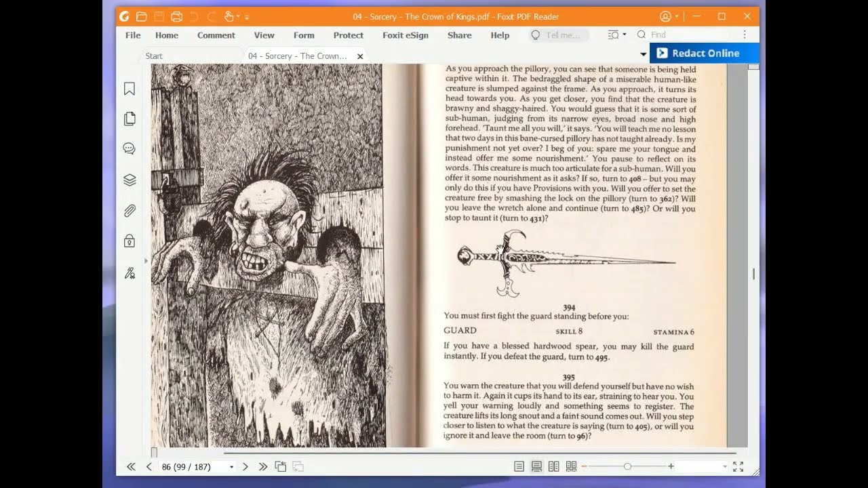The height and width of the screenshot is (488, 868).
Task: Jump to the last page
Action: coord(262,466)
